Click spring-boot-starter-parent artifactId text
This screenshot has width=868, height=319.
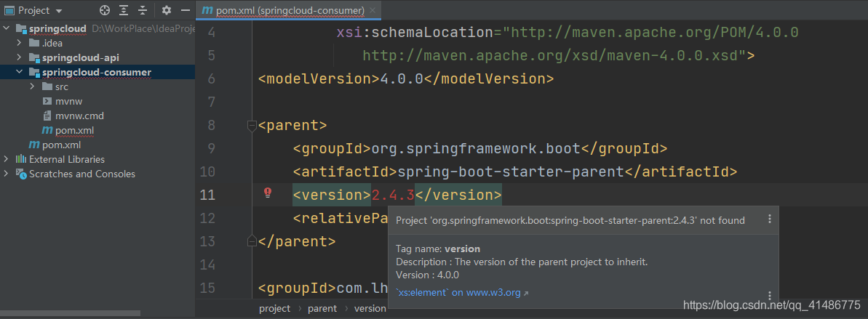[511, 171]
